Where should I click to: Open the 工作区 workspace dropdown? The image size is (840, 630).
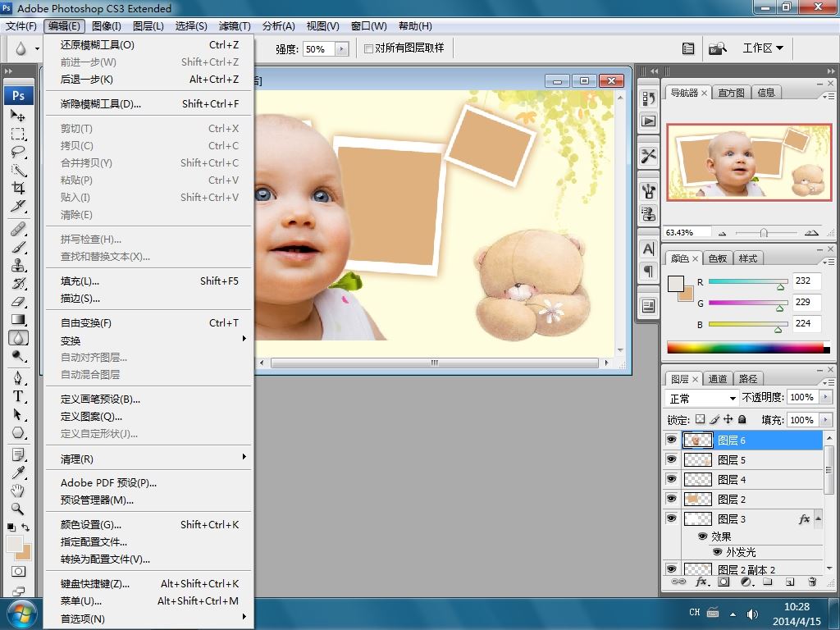(x=762, y=48)
